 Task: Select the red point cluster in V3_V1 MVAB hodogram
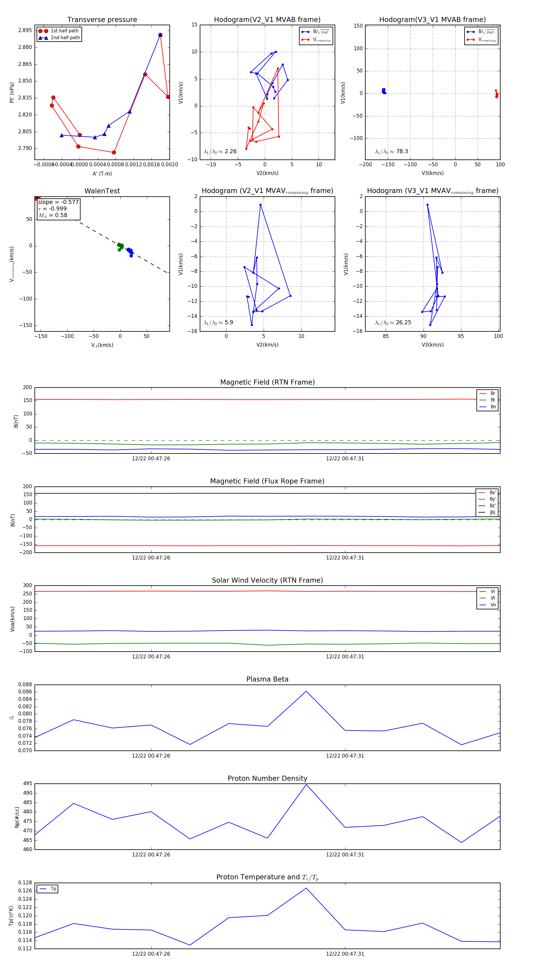click(496, 94)
